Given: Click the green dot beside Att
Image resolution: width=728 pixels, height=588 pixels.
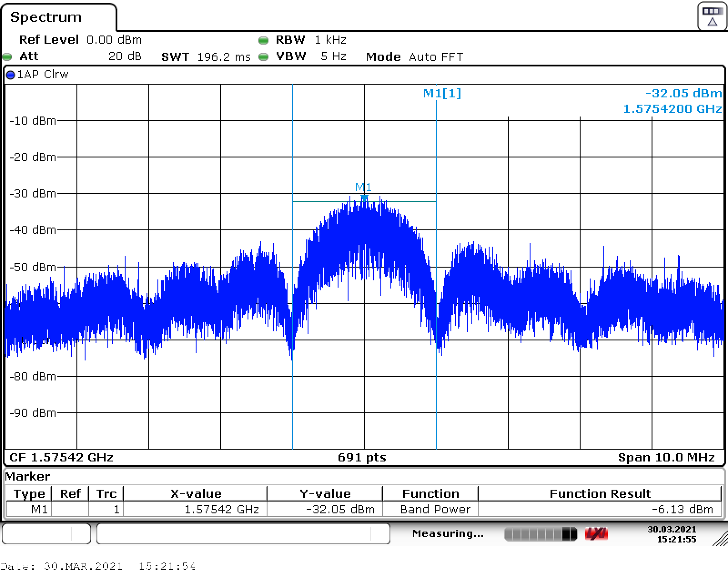Looking at the screenshot, I should click(x=7, y=57).
